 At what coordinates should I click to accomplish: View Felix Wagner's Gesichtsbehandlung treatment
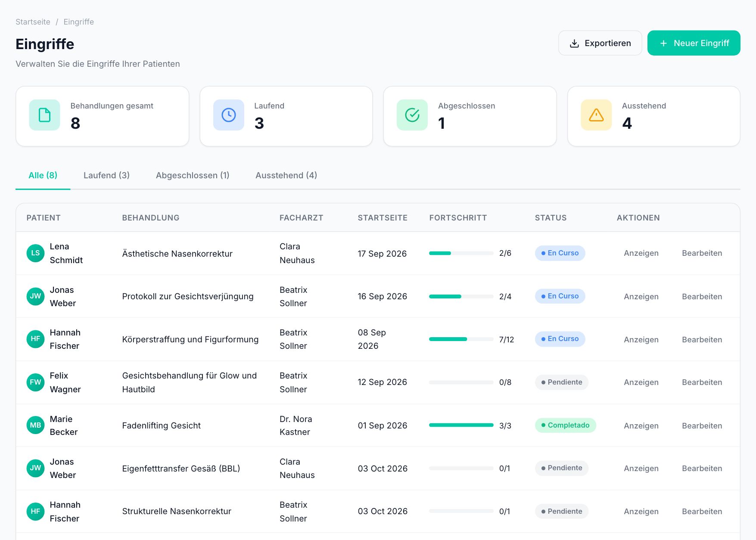click(x=641, y=382)
